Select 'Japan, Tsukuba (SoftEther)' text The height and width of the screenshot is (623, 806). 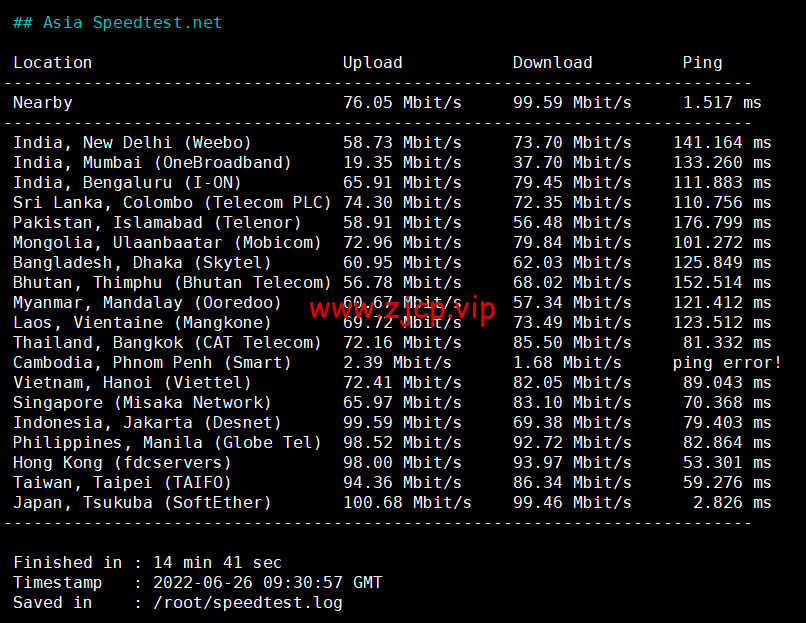(x=142, y=503)
